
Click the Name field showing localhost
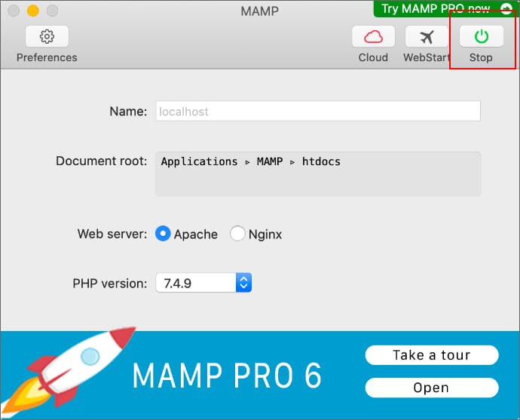pos(317,112)
